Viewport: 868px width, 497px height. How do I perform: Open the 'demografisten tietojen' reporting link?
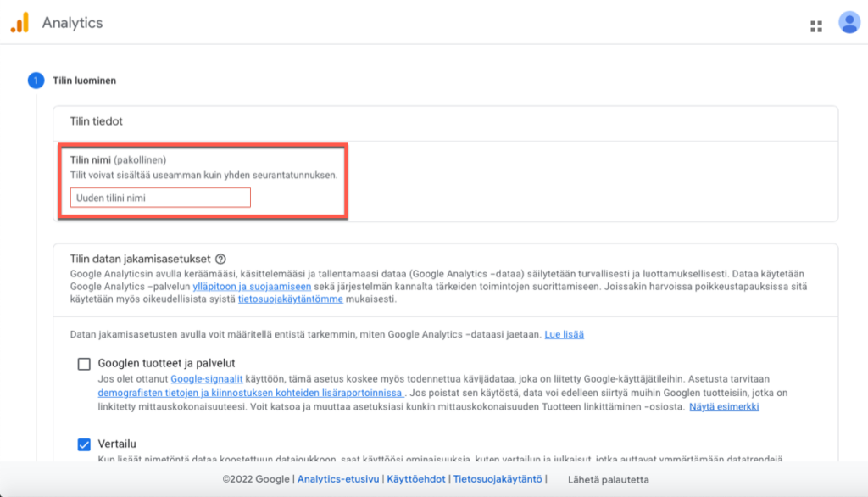(250, 393)
